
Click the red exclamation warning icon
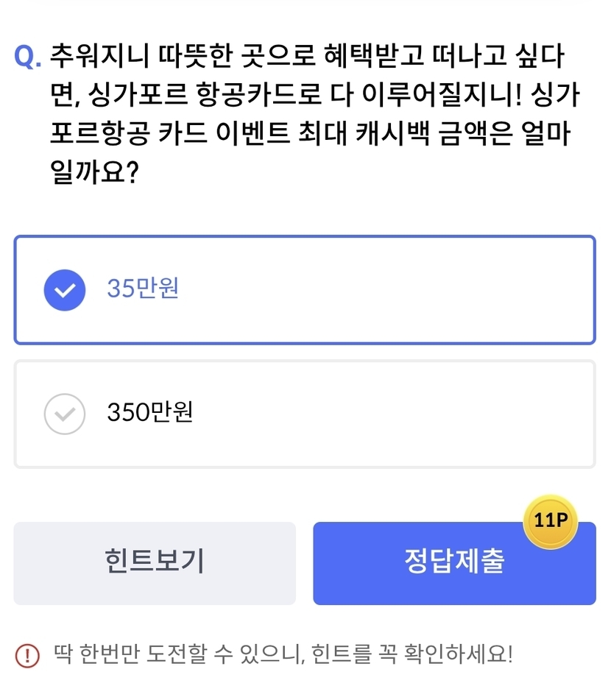[x=27, y=654]
